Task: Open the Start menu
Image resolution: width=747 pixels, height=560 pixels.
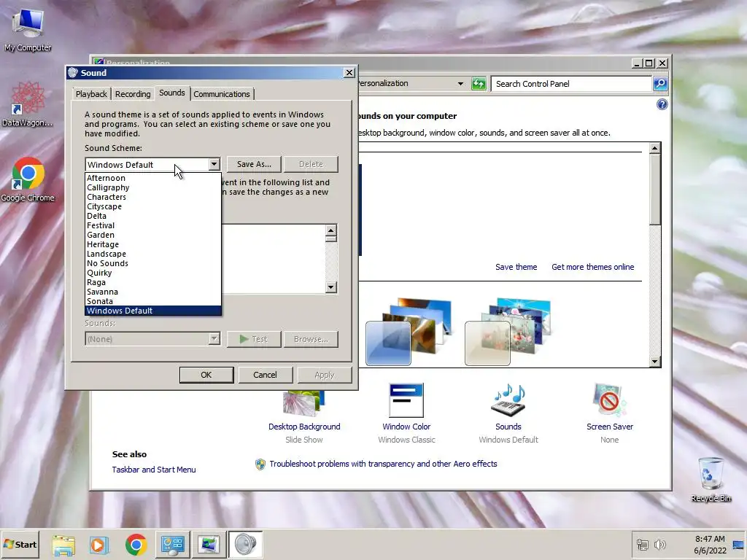Action: [20, 544]
